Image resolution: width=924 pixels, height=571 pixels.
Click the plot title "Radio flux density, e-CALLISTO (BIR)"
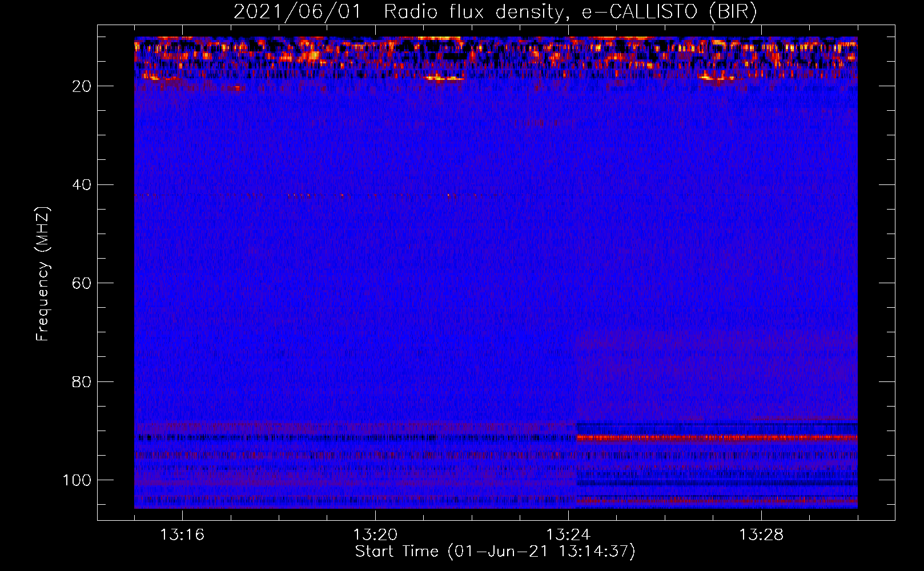[x=570, y=12]
